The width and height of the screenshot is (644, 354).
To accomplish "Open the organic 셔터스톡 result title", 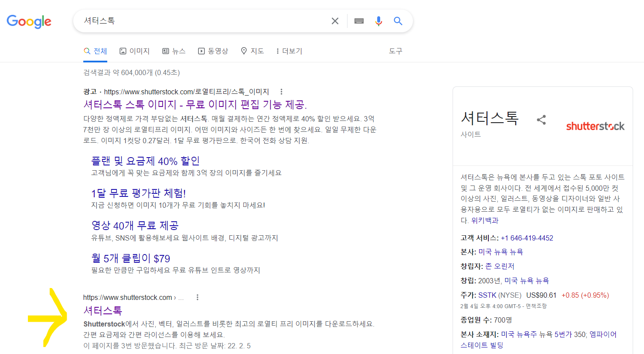I will click(x=102, y=311).
